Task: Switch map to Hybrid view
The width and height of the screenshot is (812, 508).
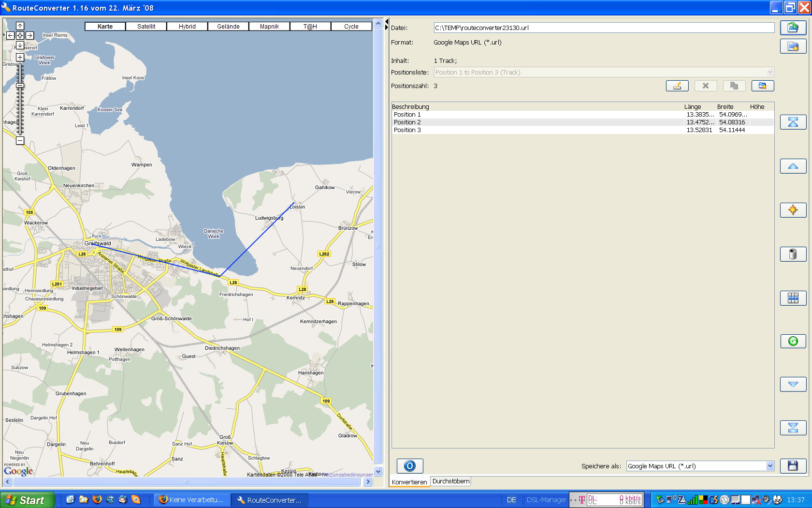Action: coord(187,27)
